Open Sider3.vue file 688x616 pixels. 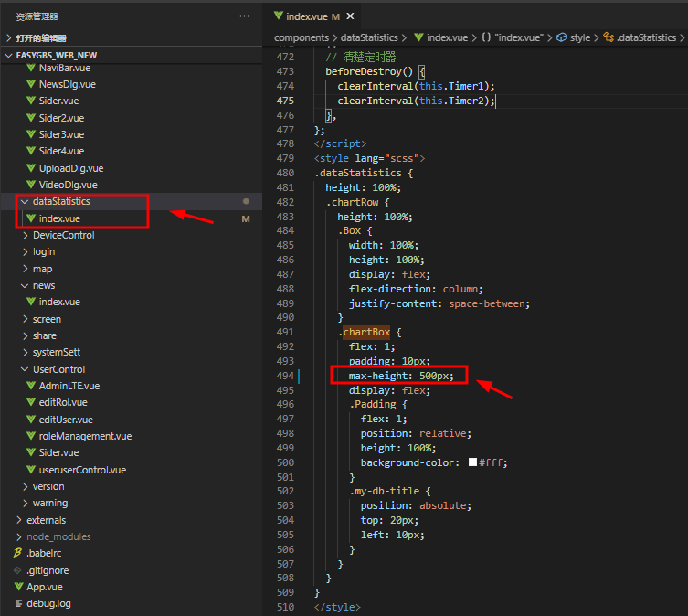(61, 134)
